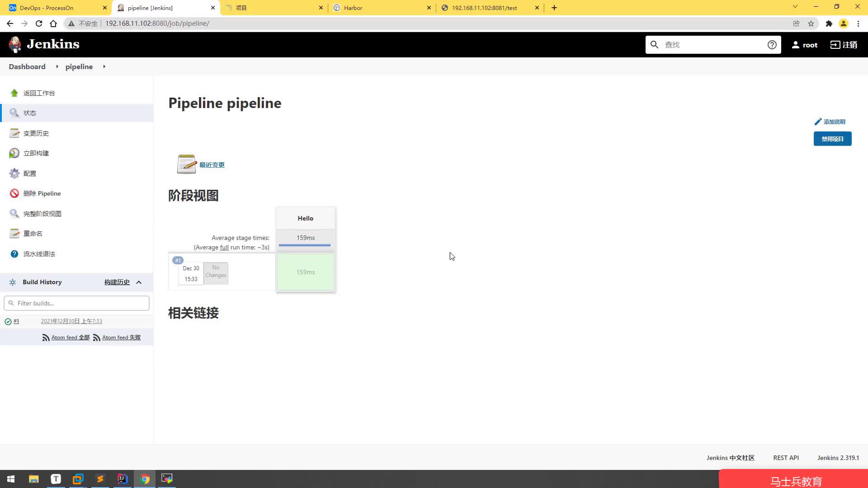This screenshot has width=868, height=488.
Task: Open the 变更历史 sidebar link
Action: 36,133
